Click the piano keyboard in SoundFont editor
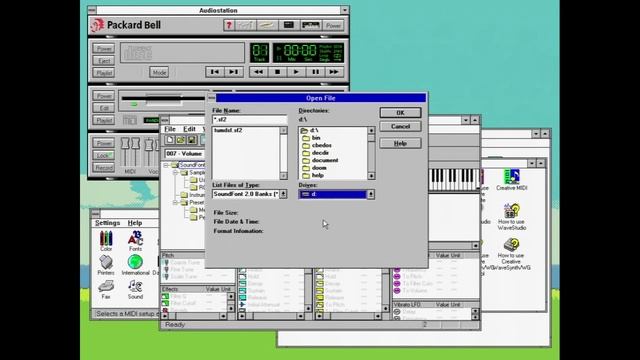Image resolution: width=640 pixels, height=360 pixels. coord(454,179)
